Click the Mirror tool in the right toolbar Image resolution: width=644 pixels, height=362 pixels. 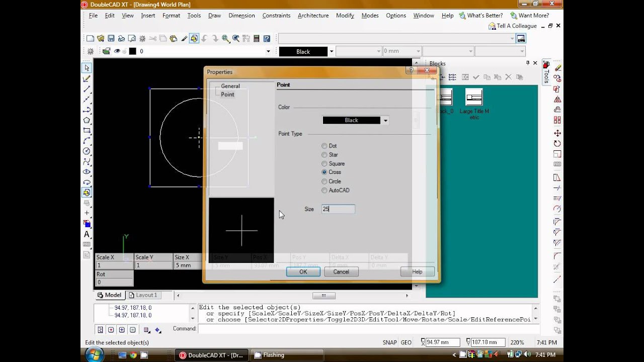coord(557,100)
